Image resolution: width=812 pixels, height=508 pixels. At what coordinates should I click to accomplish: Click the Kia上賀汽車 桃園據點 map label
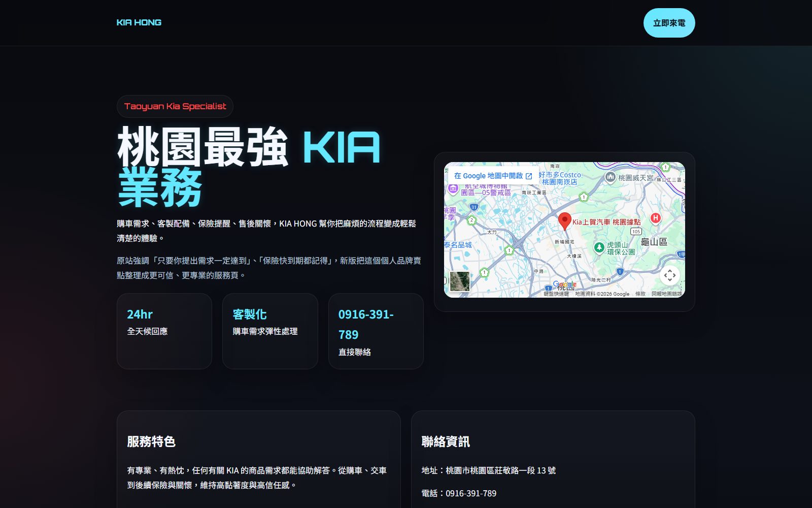tap(606, 222)
